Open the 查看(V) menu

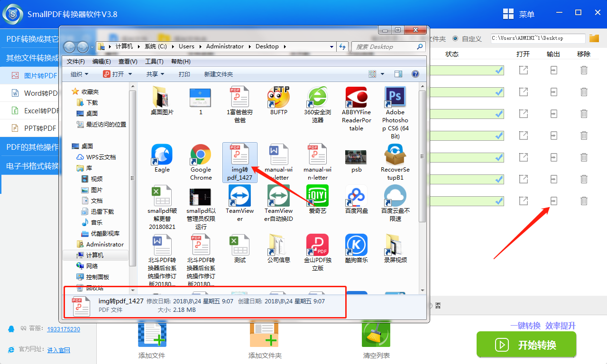point(128,62)
